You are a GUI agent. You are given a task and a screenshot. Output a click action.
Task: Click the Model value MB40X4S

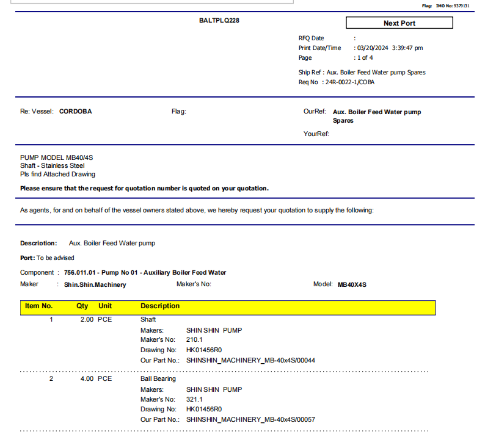tap(352, 284)
